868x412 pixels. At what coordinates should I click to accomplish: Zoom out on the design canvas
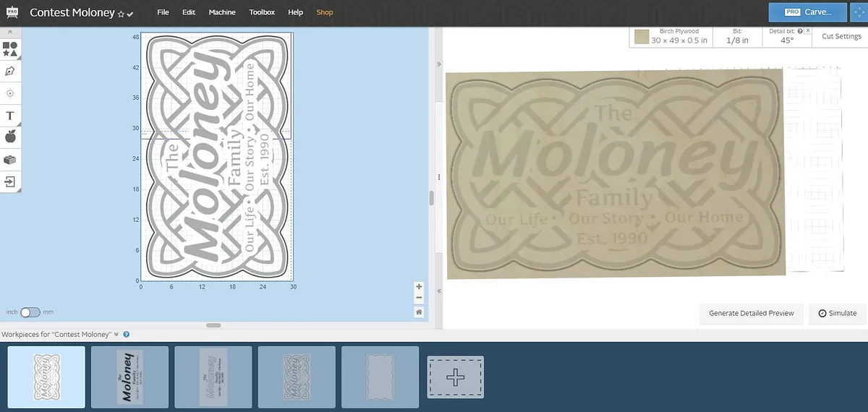(x=419, y=298)
